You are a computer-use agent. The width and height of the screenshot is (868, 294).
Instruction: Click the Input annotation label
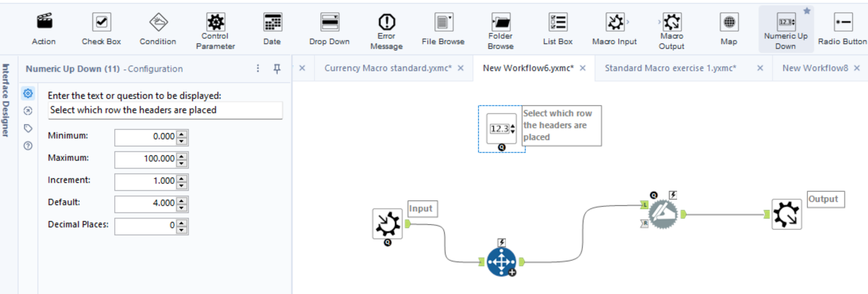coord(422,209)
